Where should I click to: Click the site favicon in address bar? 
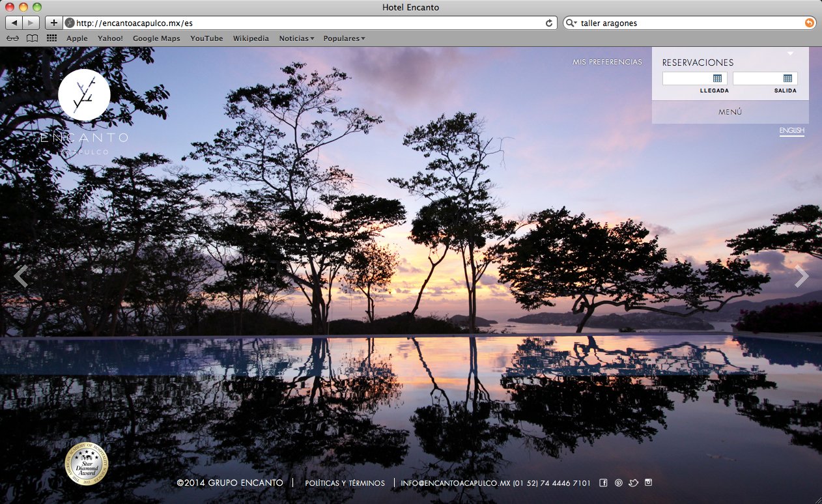[x=70, y=23]
